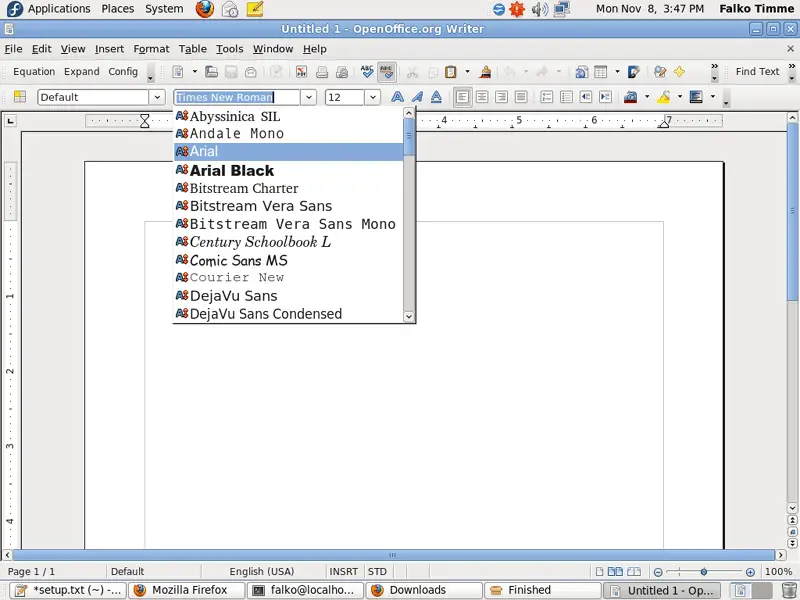The height and width of the screenshot is (600, 800).
Task: Choose Comic Sans MS font
Action: coord(288,260)
